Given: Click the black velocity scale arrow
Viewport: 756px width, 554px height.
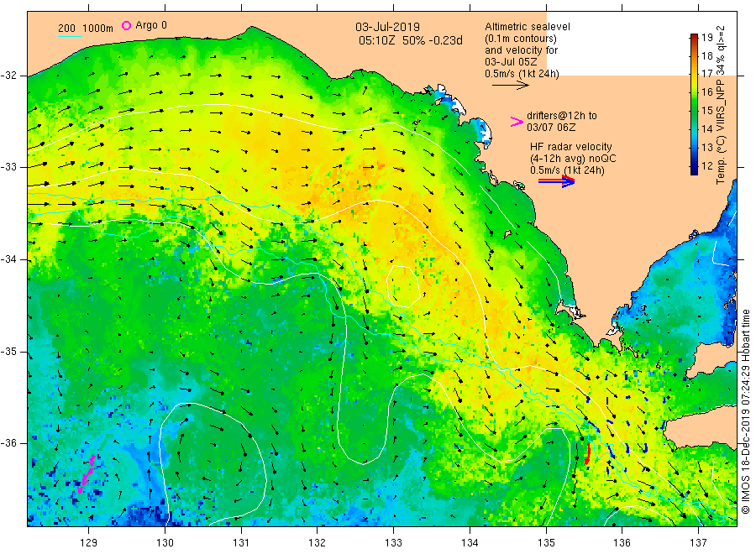Looking at the screenshot, I should point(510,86).
